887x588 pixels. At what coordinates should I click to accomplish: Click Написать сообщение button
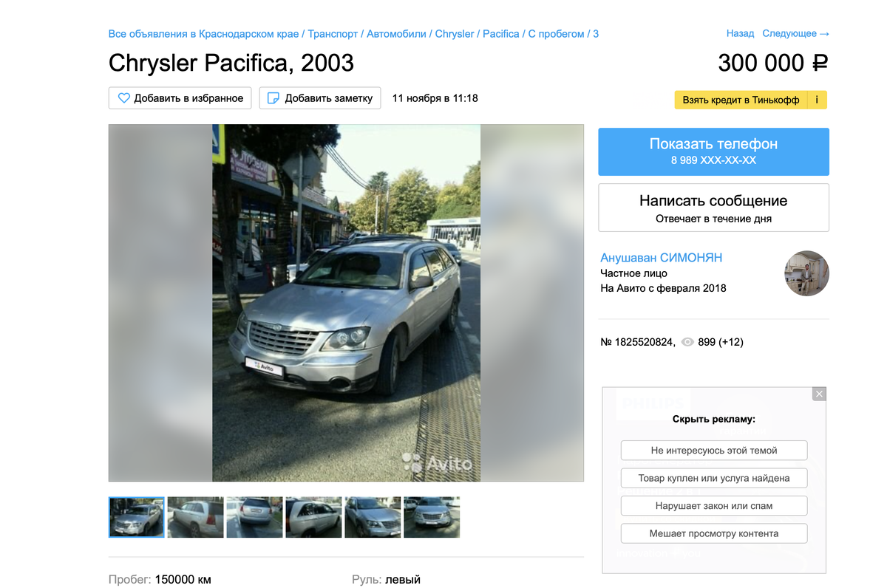(x=713, y=208)
